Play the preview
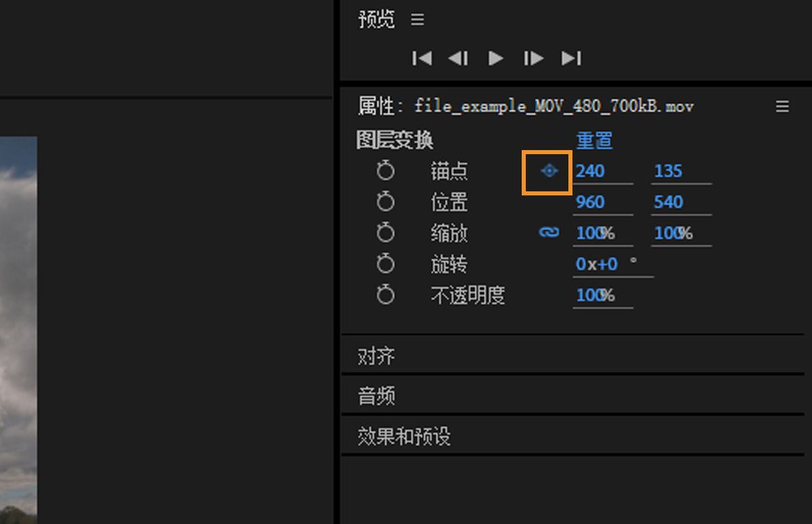 (495, 58)
